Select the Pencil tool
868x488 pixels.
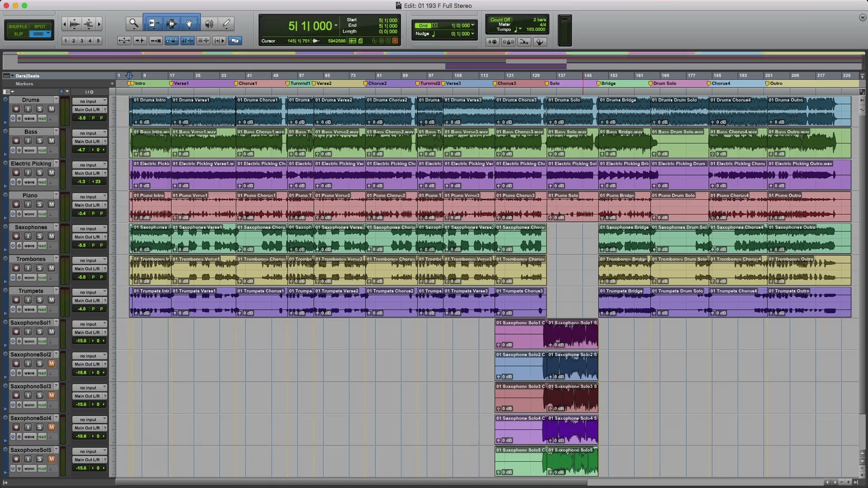(226, 23)
